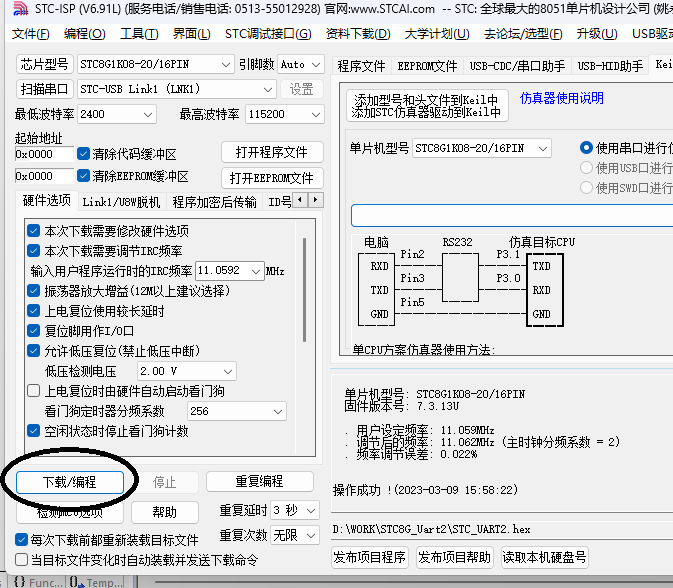Open 仿真器使用说明 link
The image size is (673, 588).
coord(561,98)
